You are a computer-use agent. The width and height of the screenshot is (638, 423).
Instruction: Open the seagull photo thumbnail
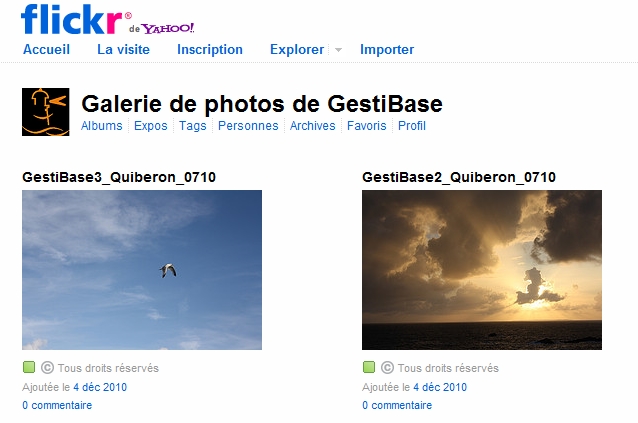142,270
